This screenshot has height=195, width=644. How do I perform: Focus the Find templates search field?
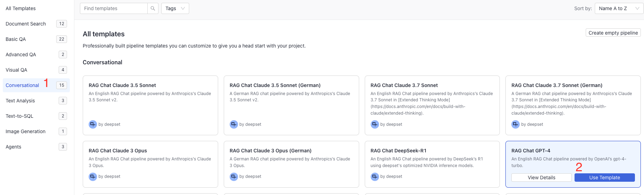(x=114, y=8)
